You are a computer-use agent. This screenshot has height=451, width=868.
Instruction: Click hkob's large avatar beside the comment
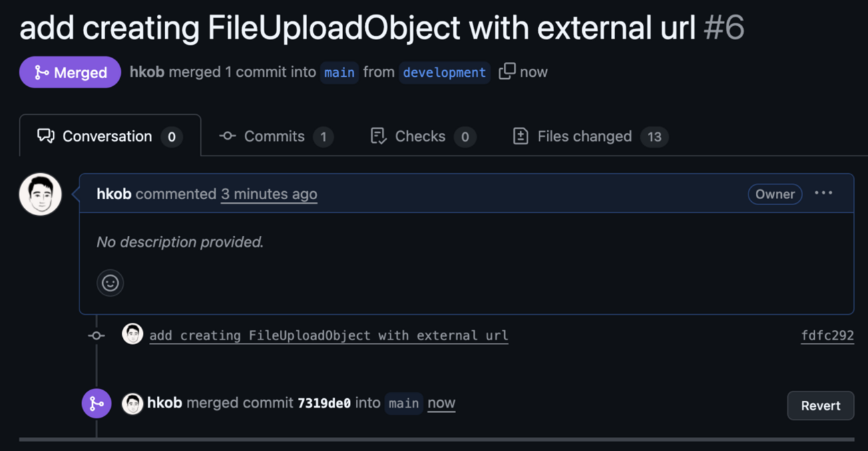(x=40, y=194)
